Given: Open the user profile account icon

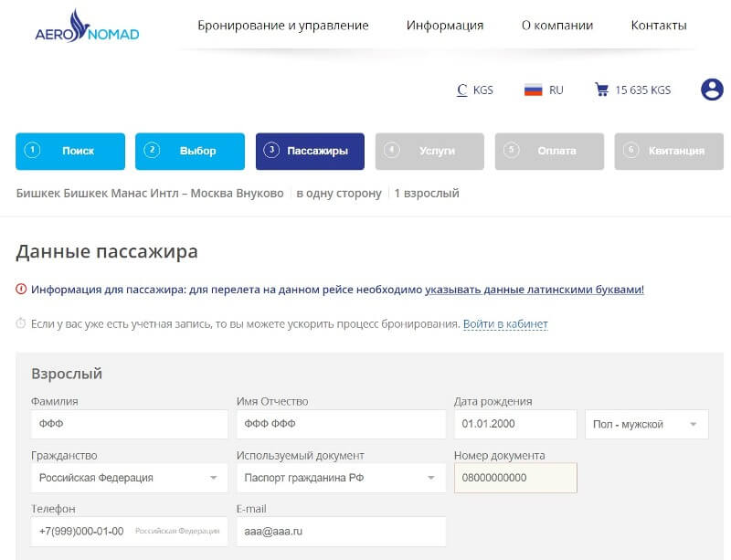Looking at the screenshot, I should (712, 90).
